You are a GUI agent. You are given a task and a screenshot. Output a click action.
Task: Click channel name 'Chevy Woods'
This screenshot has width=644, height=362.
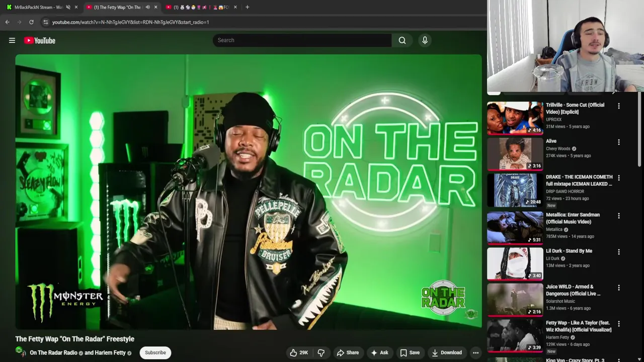click(x=558, y=149)
